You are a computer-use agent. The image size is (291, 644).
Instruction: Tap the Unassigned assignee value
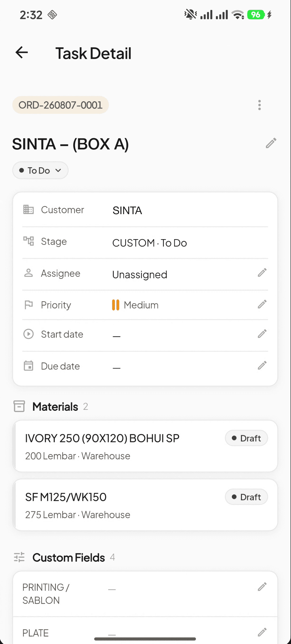click(140, 274)
